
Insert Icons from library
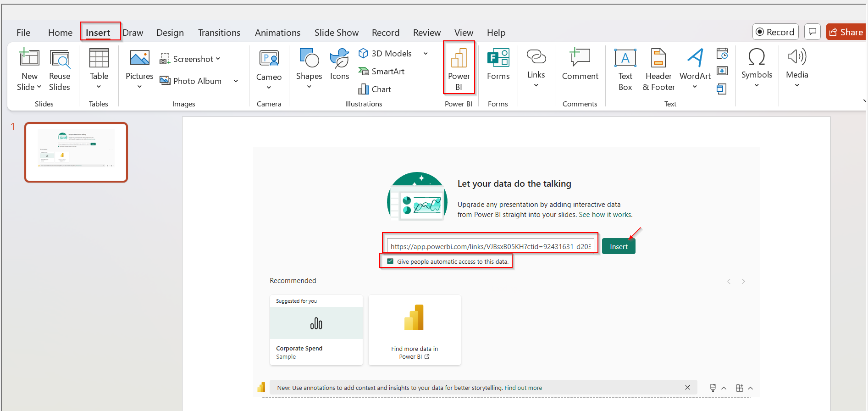[x=339, y=65]
